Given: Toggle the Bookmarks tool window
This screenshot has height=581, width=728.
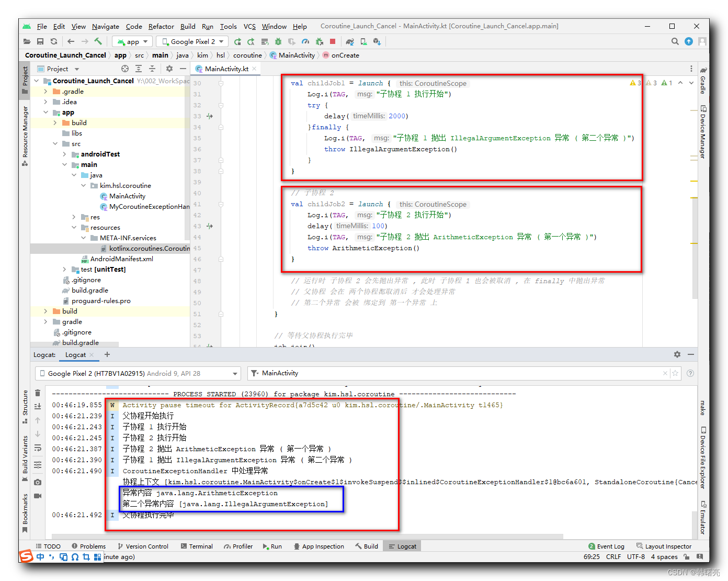Looking at the screenshot, I should tap(25, 513).
